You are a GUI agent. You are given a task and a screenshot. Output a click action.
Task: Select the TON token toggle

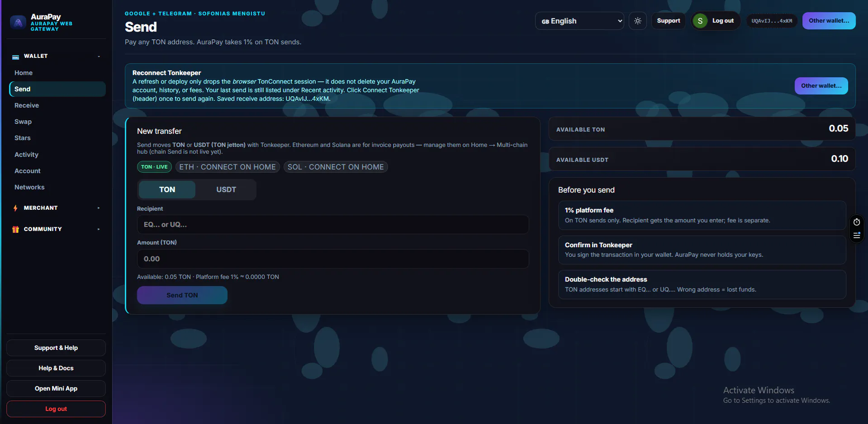click(x=167, y=189)
